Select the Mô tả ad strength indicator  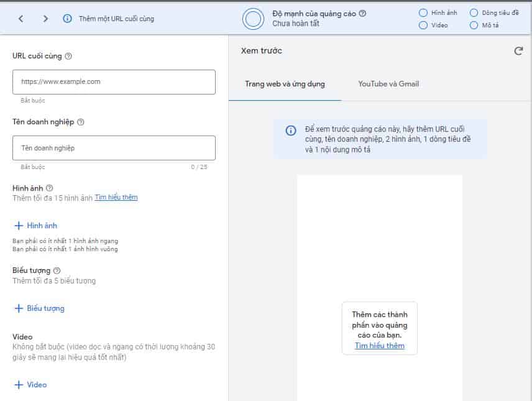click(474, 25)
